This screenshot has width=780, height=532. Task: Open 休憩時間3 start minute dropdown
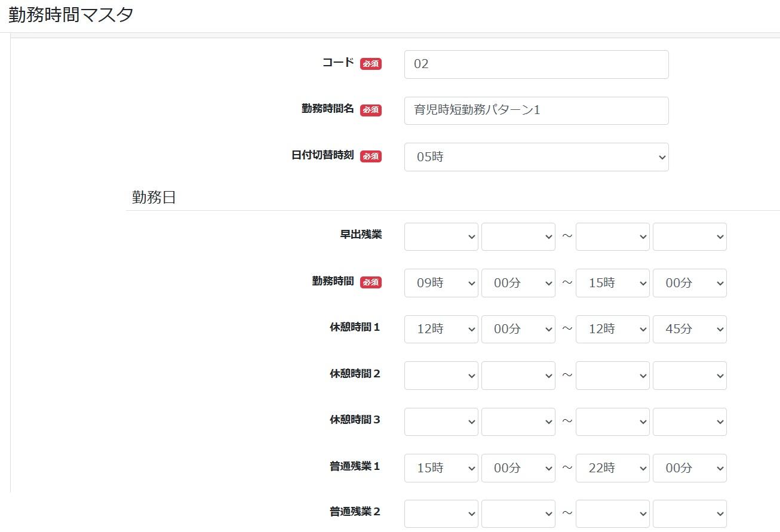pyautogui.click(x=518, y=422)
